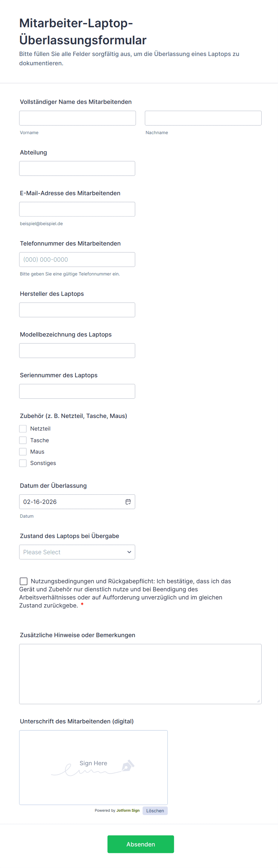This screenshot has height=868, width=278.
Task: Click the Telefonnummer field with placeholder
Action: [77, 260]
